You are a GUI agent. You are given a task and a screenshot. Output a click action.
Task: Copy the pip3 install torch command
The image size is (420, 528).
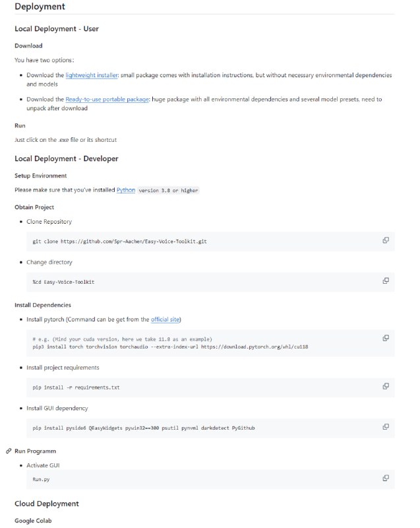(x=386, y=338)
